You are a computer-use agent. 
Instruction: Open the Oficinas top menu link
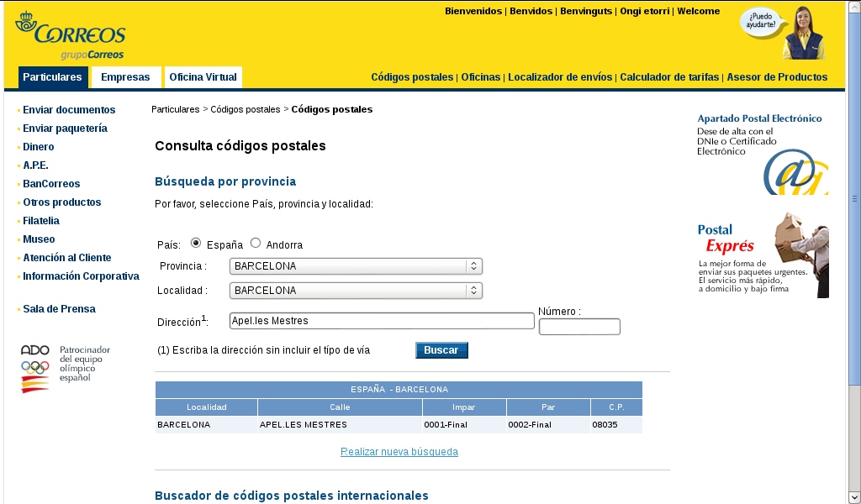[480, 77]
